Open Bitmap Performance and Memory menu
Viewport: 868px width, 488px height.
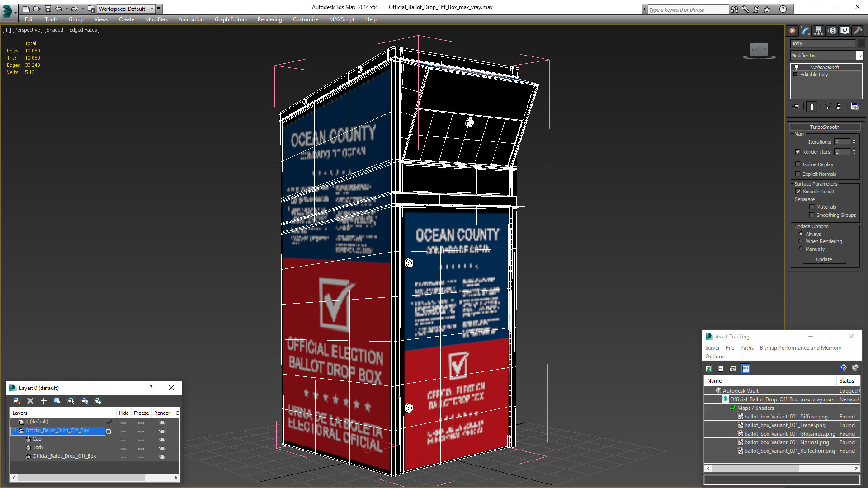point(800,348)
